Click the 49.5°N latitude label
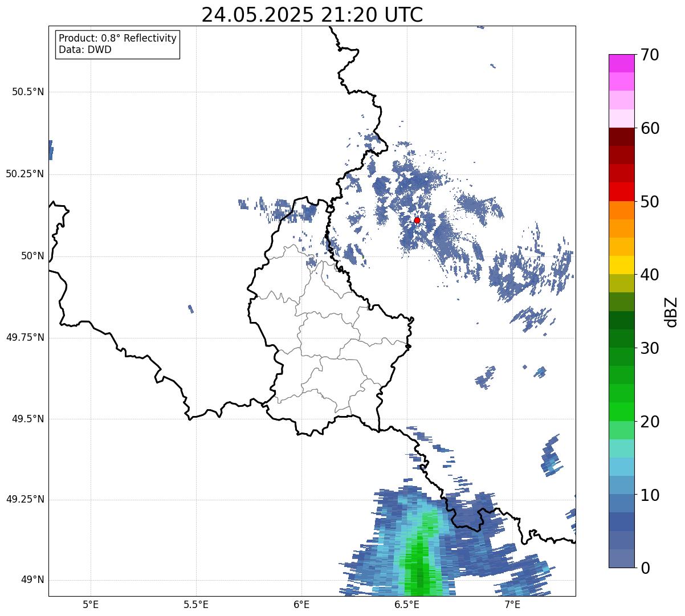Viewport: 685px width, 616px height. point(28,419)
